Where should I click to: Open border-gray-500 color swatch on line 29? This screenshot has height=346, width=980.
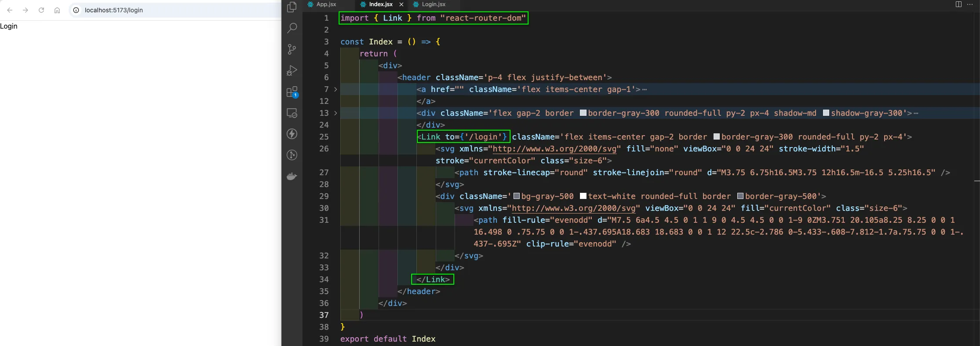(740, 196)
